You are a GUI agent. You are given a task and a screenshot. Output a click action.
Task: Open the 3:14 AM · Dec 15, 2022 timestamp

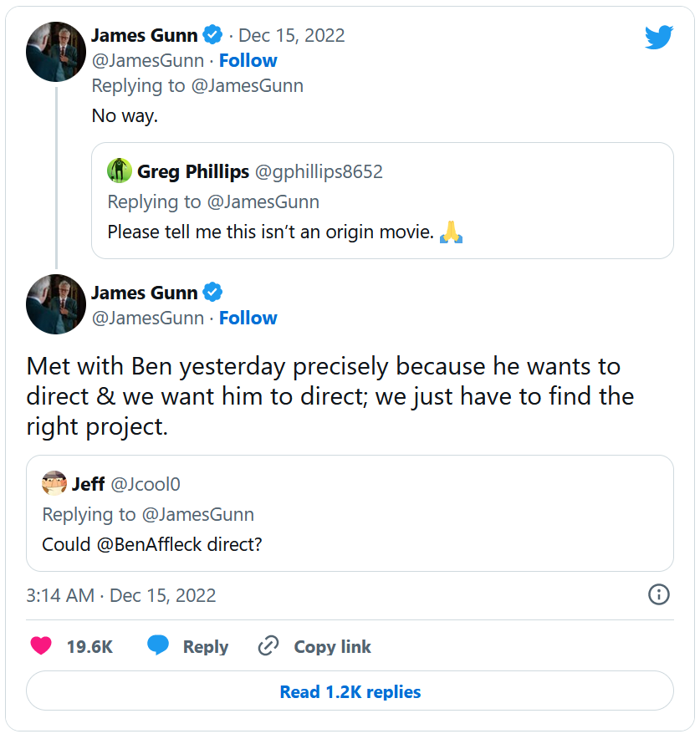pyautogui.click(x=121, y=595)
